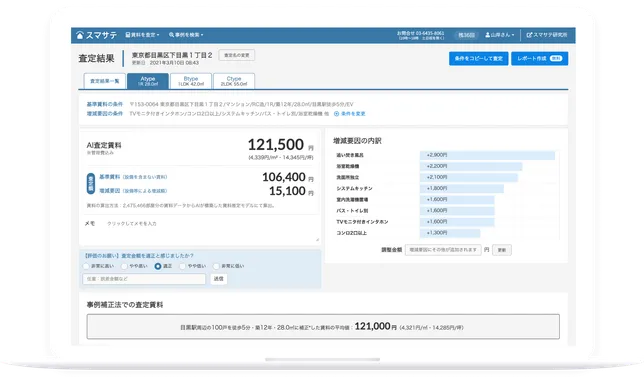Viewport: 644px width, 382px height.
Task: Click the +2,100円 bar for 洗面所独立
Action: tap(469, 177)
